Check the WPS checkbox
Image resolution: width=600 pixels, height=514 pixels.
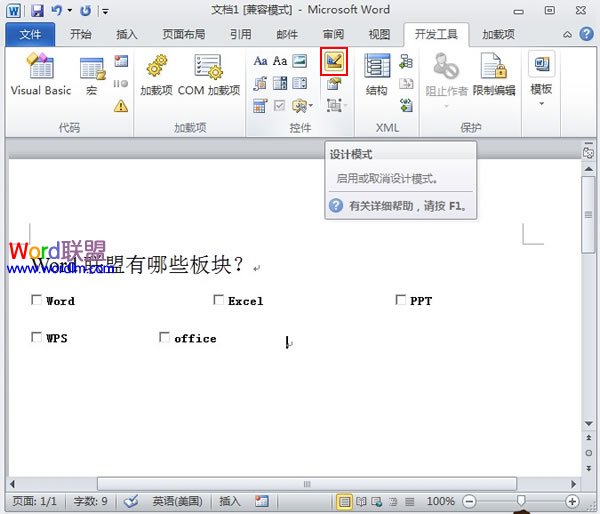(36, 337)
